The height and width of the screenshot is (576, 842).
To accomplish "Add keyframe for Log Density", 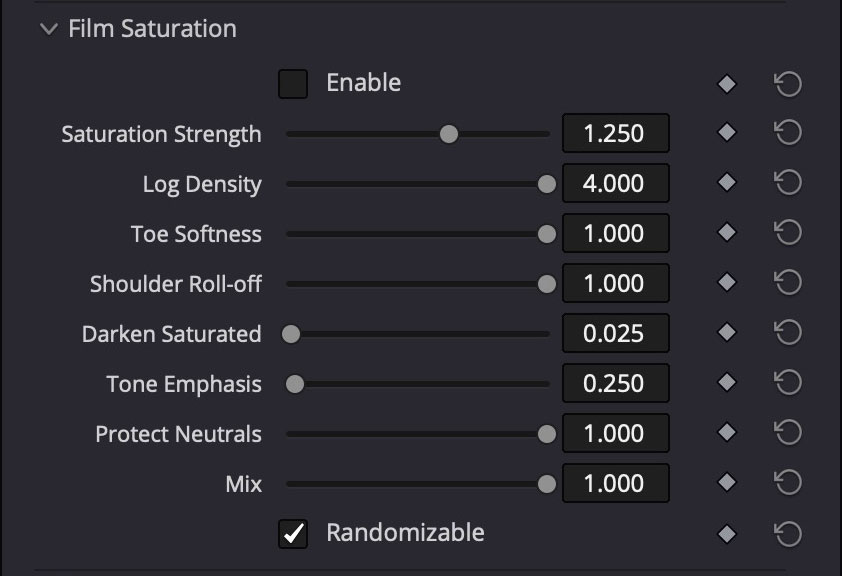I will click(x=727, y=183).
